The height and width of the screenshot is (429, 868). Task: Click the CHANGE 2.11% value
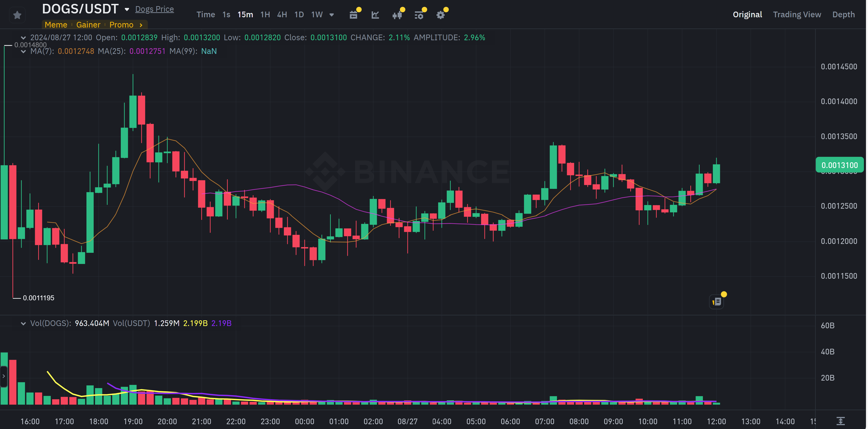(399, 37)
